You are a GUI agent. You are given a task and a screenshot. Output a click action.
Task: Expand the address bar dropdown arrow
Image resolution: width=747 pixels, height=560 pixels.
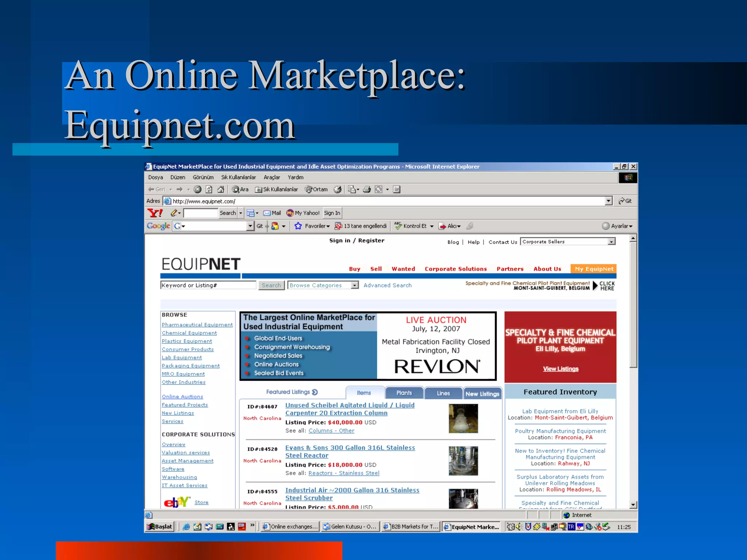click(608, 201)
